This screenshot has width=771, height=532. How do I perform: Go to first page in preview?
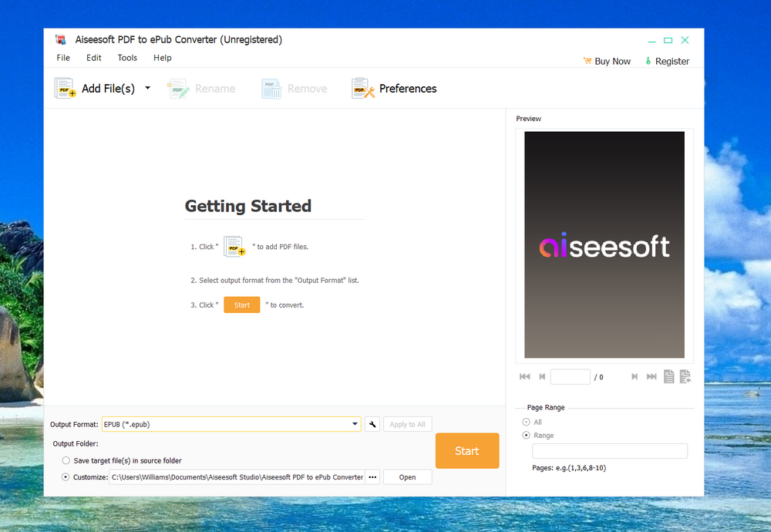pos(524,376)
